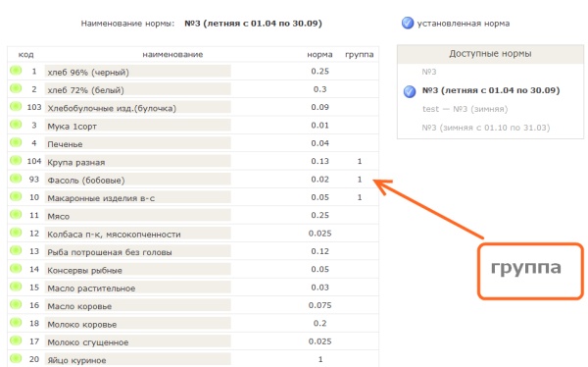588x367 pixels.
Task: Click norm value 0.02 for Фасоль
Action: (319, 180)
